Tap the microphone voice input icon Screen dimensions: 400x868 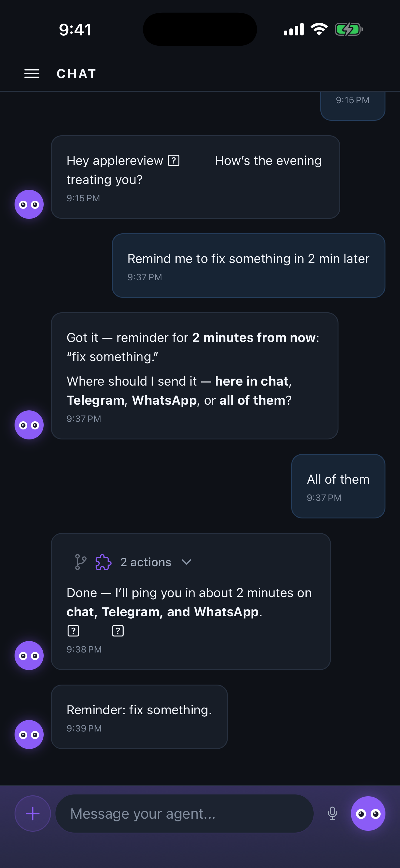point(332,814)
